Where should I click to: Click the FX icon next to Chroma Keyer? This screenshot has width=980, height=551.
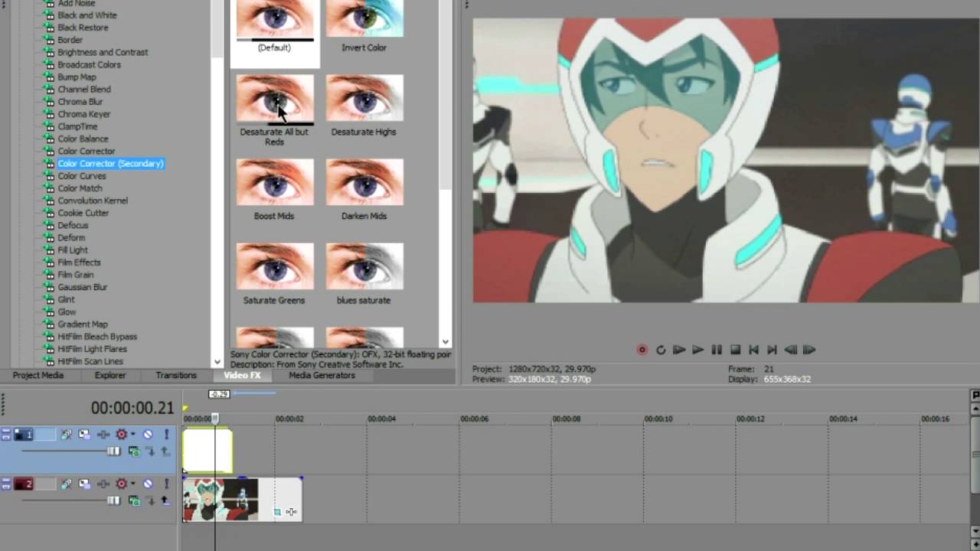click(50, 114)
